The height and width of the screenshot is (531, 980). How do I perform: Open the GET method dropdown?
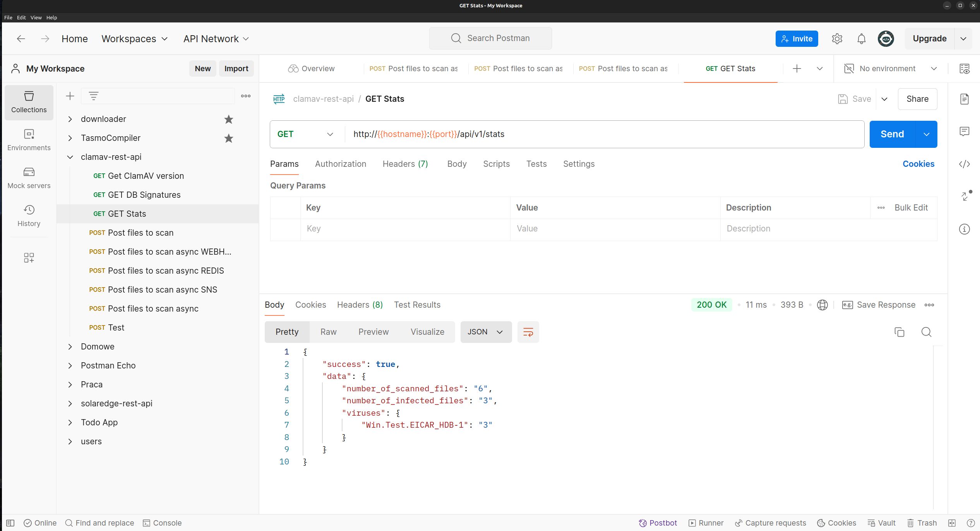click(x=305, y=134)
